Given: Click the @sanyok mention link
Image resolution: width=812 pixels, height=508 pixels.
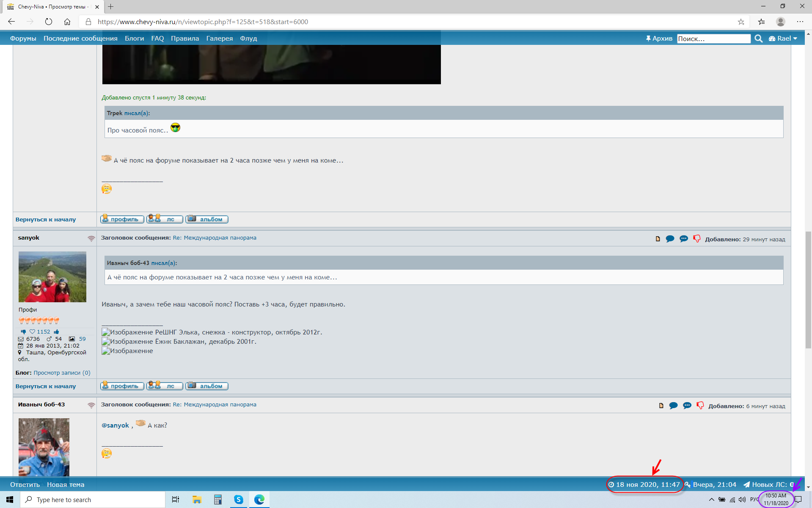Looking at the screenshot, I should 115,425.
